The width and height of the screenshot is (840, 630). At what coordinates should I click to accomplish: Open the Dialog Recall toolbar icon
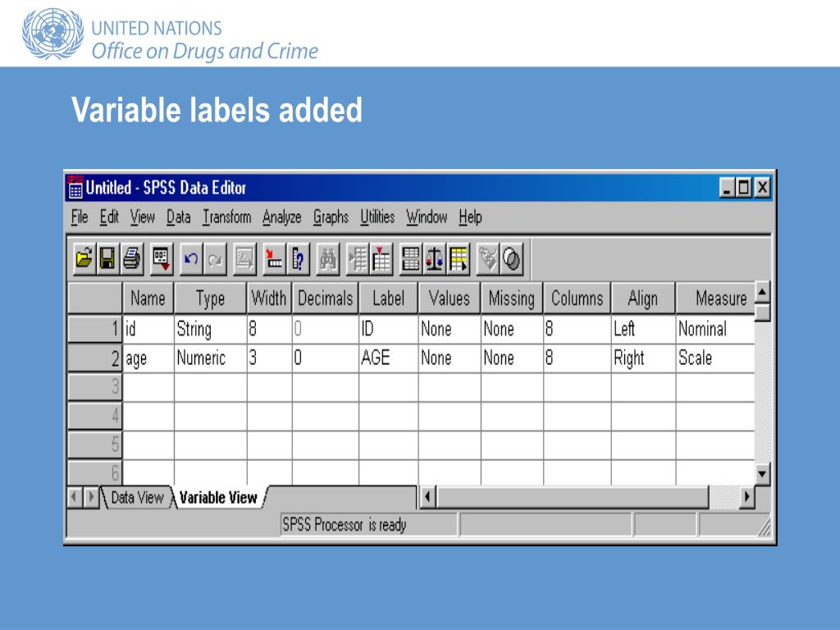pyautogui.click(x=162, y=260)
